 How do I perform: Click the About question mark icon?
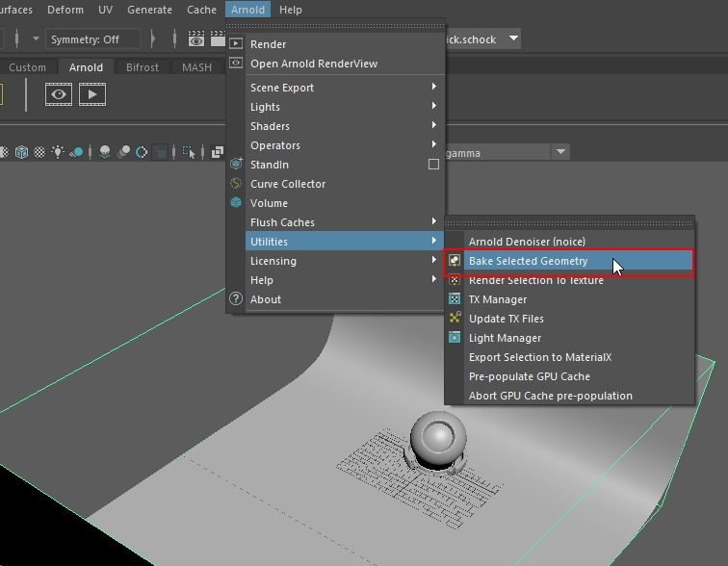click(x=236, y=298)
